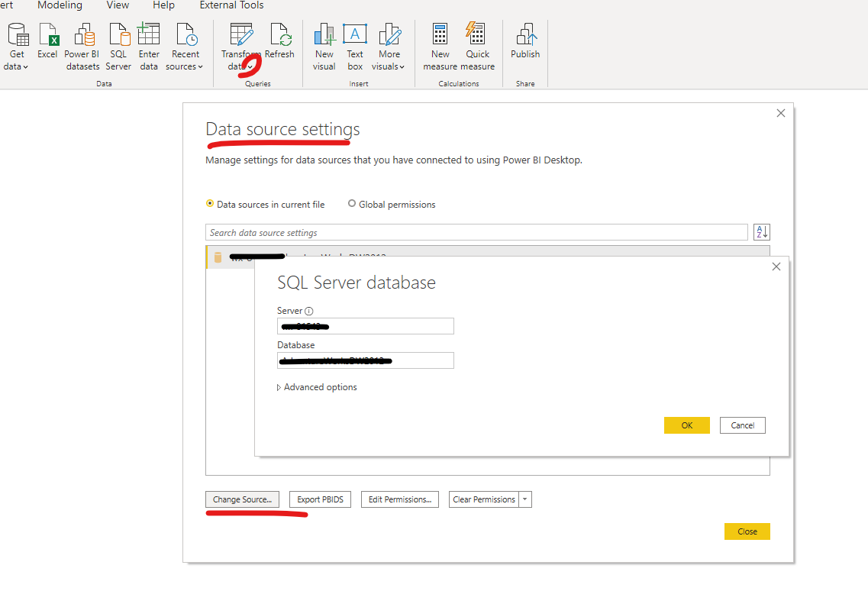868x604 pixels.
Task: Cancel the SQL Server database dialog
Action: click(x=742, y=425)
